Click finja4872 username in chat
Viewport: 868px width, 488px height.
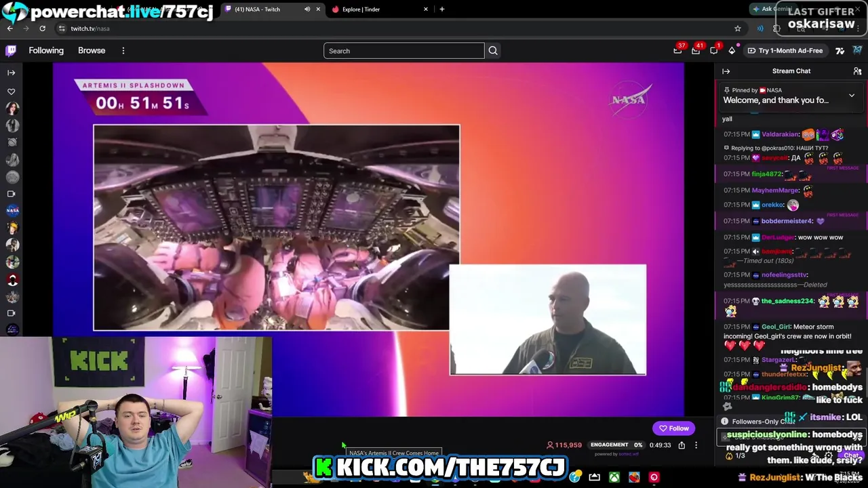(767, 174)
